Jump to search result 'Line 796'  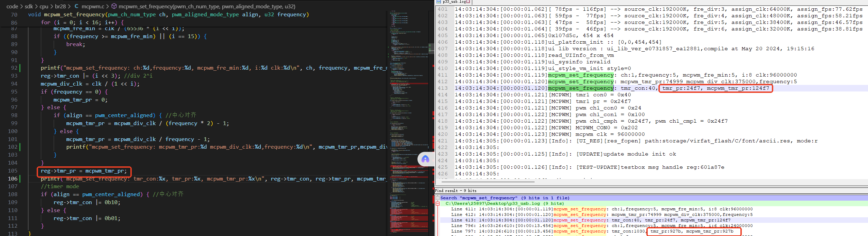click(x=602, y=226)
